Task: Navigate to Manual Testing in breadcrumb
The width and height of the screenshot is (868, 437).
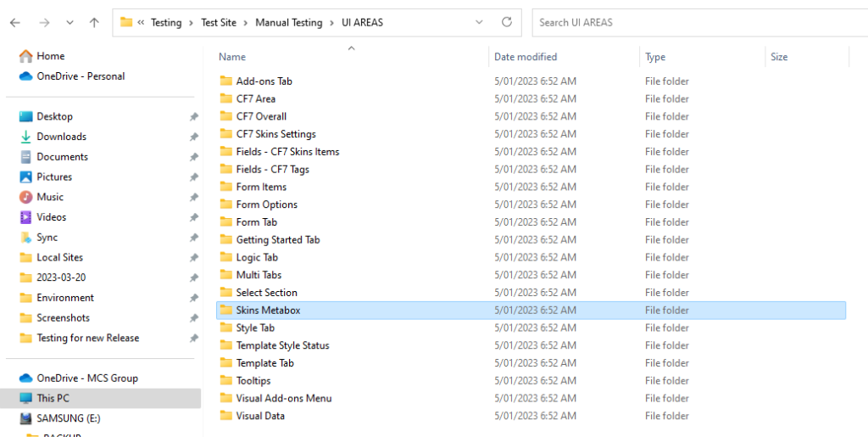Action: click(288, 23)
